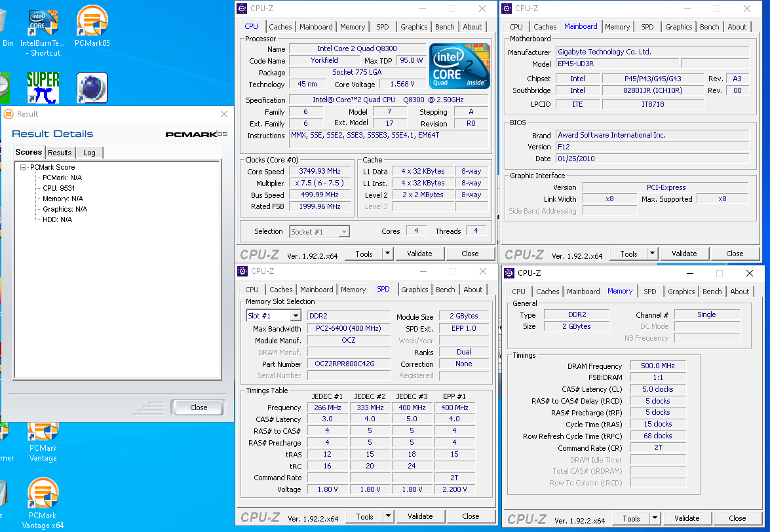
Task: Collapse the PCMark Score tree node
Action: (x=22, y=167)
